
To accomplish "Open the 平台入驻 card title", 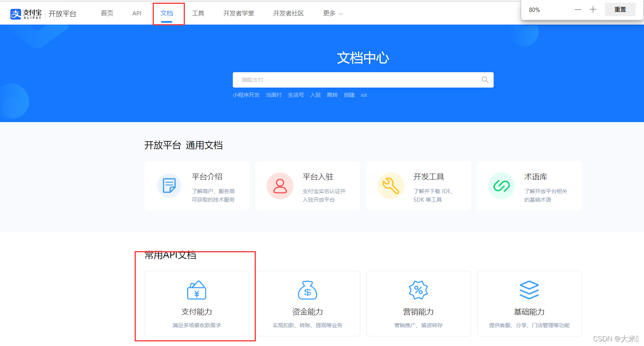I will pyautogui.click(x=318, y=177).
